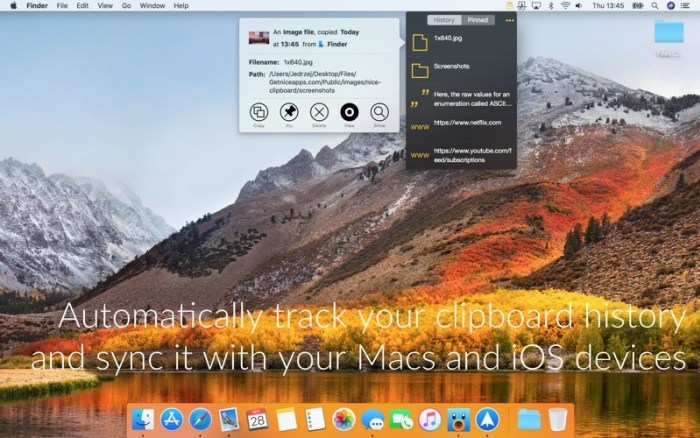Switch to the History tab
This screenshot has width=700, height=438.
444,20
